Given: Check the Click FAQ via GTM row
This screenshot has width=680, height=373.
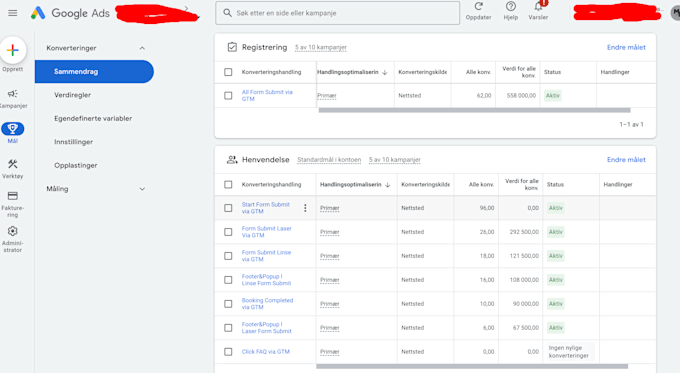Looking at the screenshot, I should coord(228,352).
